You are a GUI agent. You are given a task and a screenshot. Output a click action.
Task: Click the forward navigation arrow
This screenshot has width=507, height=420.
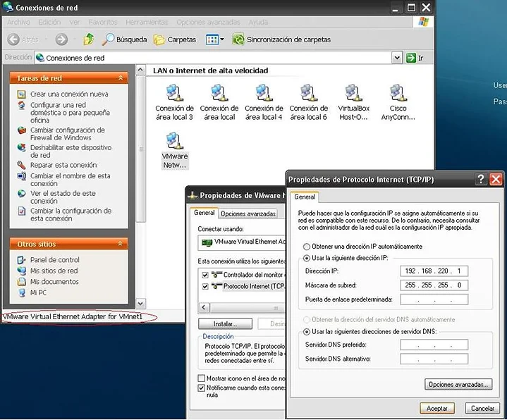(x=61, y=39)
